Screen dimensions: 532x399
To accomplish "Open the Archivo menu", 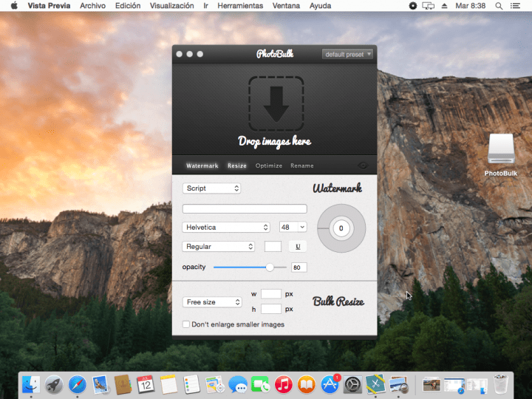I will tap(92, 6).
